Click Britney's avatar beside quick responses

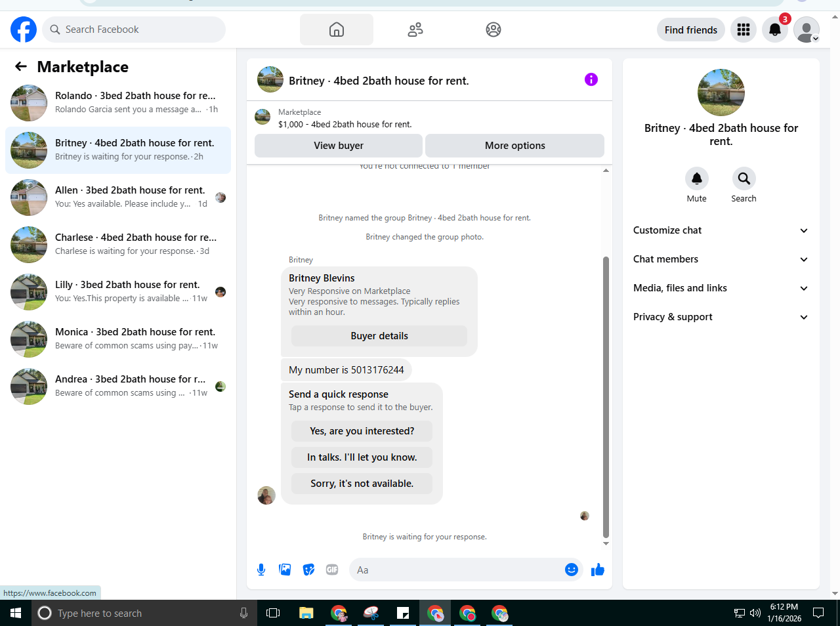(266, 495)
